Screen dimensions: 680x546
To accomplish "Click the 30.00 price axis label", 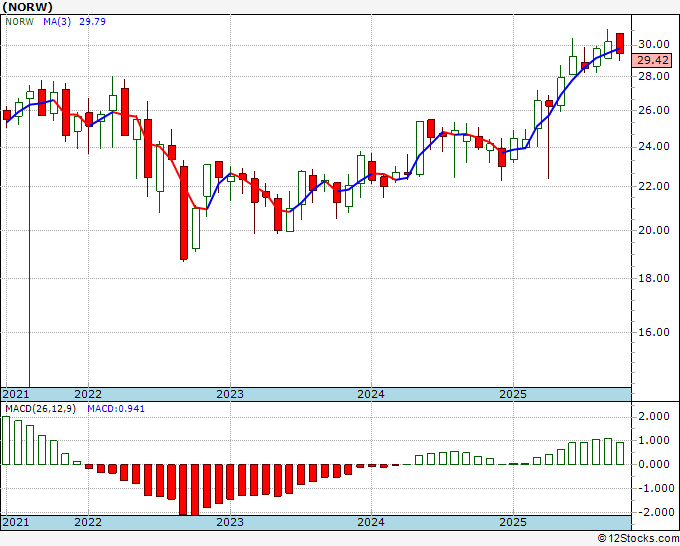I will point(654,44).
